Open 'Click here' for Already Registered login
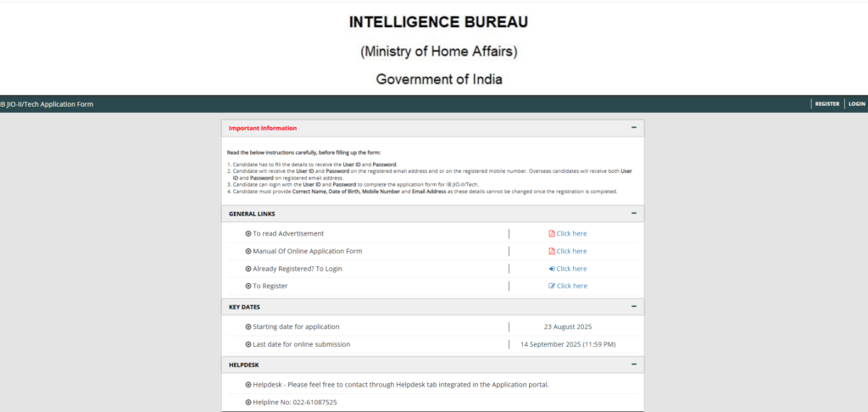Screen dimensions: 868x412 coord(571,269)
